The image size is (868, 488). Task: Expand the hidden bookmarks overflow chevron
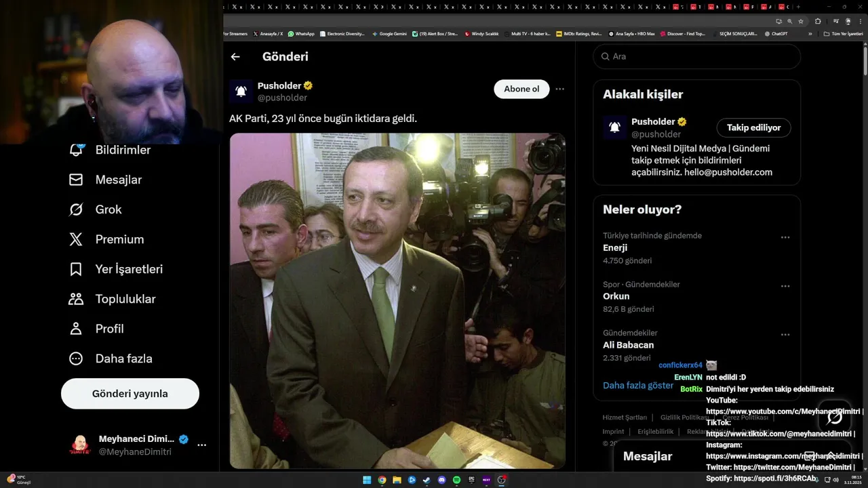[x=810, y=33]
